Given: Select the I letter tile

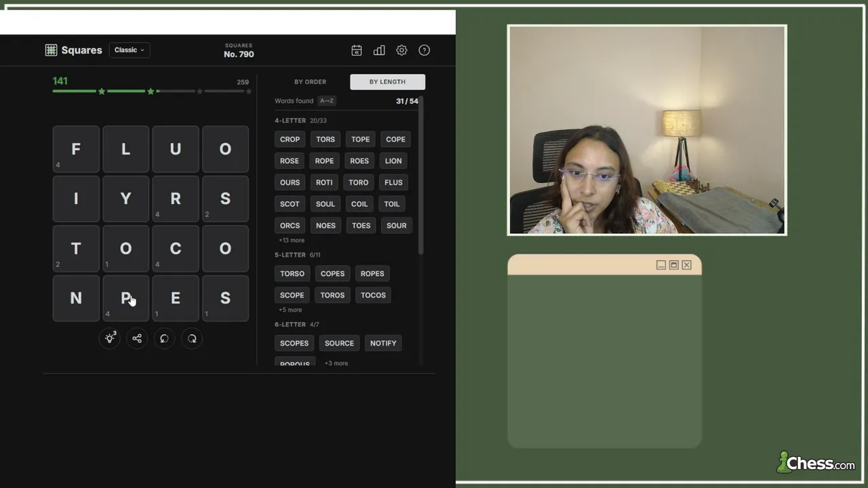Looking at the screenshot, I should [76, 199].
